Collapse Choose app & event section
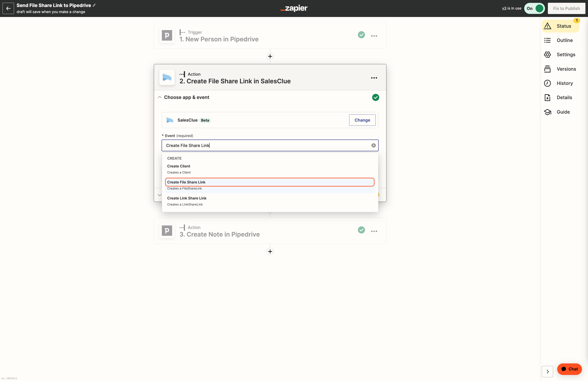The width and height of the screenshot is (588, 381). (x=160, y=97)
